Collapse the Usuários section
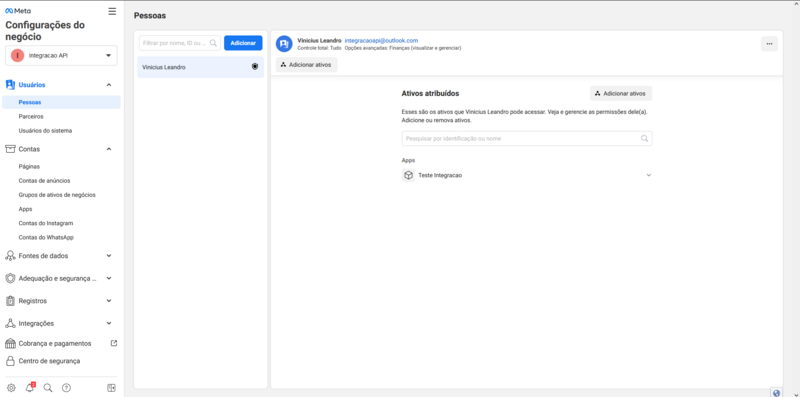Screen dimensions: 800x397 [109, 85]
